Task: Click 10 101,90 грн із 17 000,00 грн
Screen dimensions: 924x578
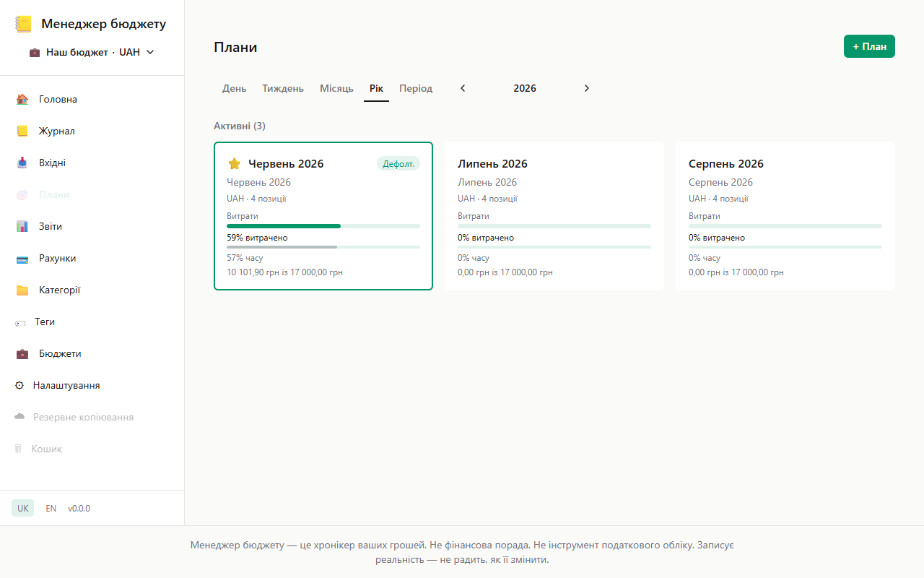Action: (284, 272)
